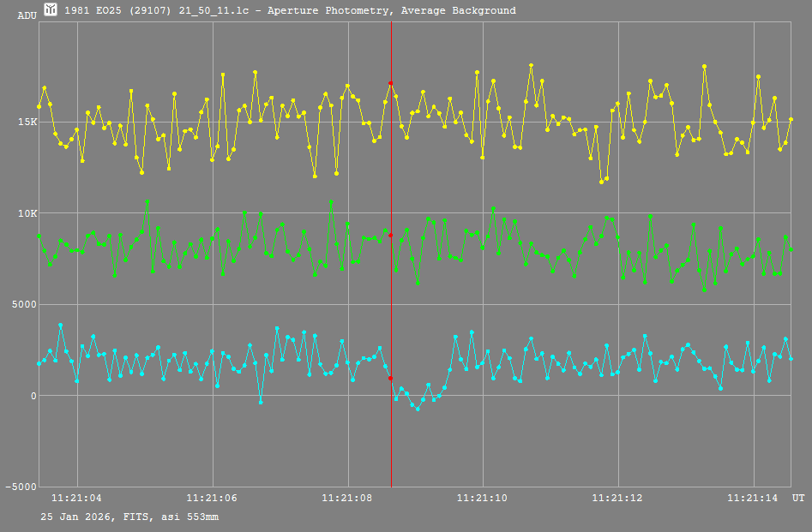Viewport: 812px width, 532px height.
Task: Click the 5000 y-axis label
Action: 23,304
